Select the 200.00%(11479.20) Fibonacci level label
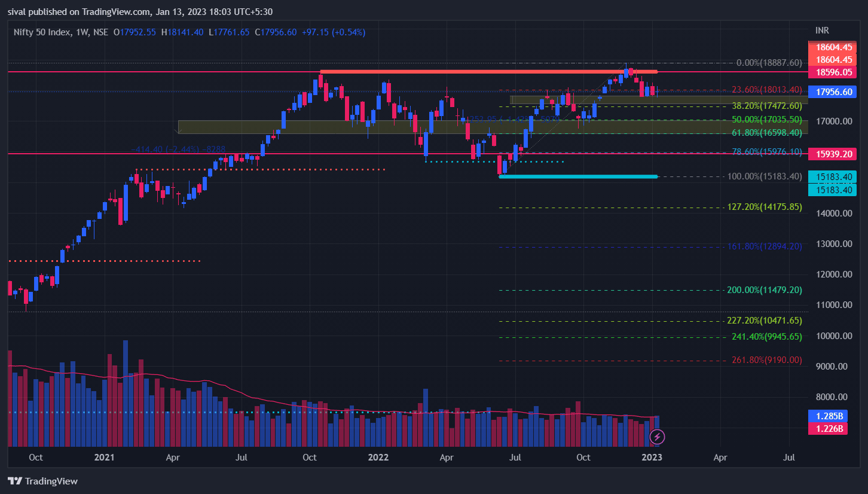868x494 pixels. tap(765, 290)
